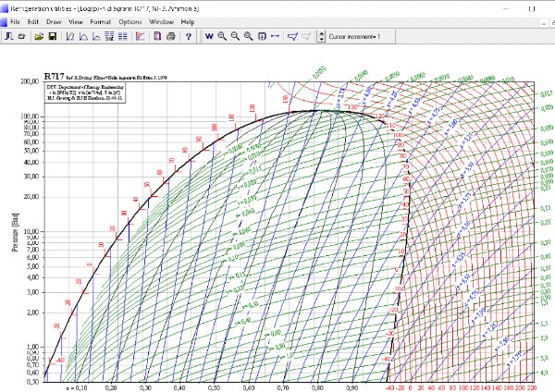Zoom in with the plus magnifier

tap(222, 36)
